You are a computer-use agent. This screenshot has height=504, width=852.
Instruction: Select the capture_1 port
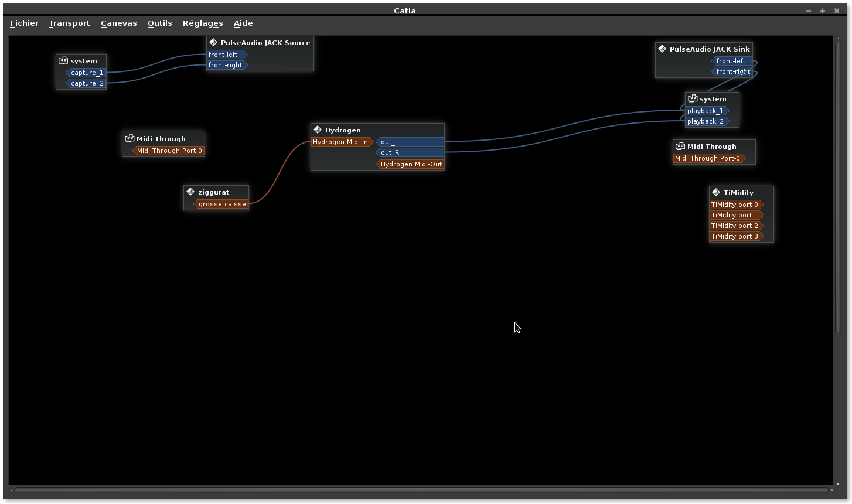click(x=87, y=73)
